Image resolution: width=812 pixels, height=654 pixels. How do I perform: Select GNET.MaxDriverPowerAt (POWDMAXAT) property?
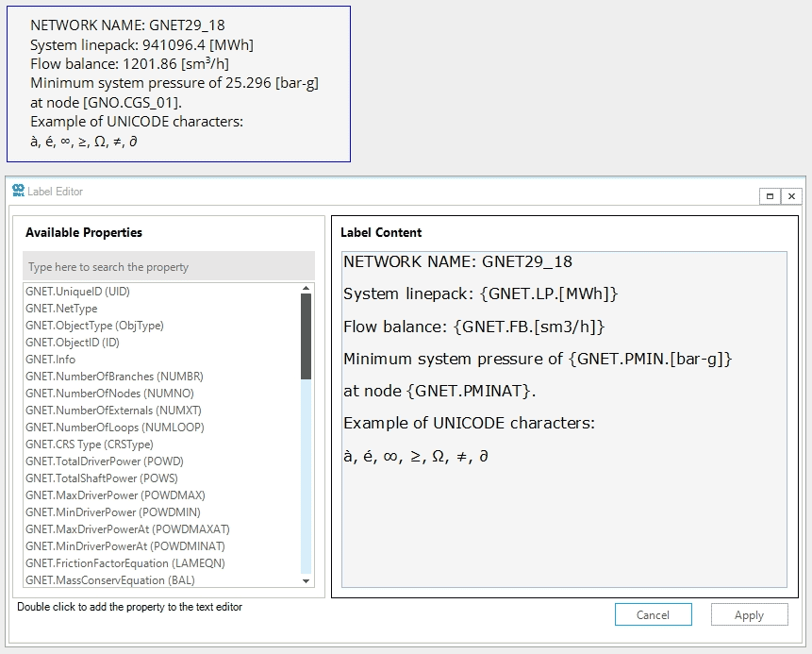click(127, 529)
